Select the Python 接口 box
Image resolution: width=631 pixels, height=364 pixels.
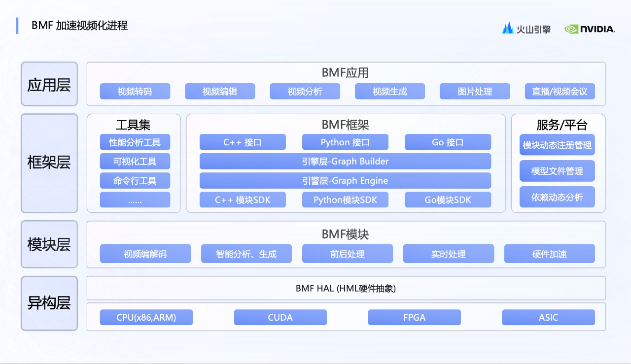pyautogui.click(x=345, y=142)
